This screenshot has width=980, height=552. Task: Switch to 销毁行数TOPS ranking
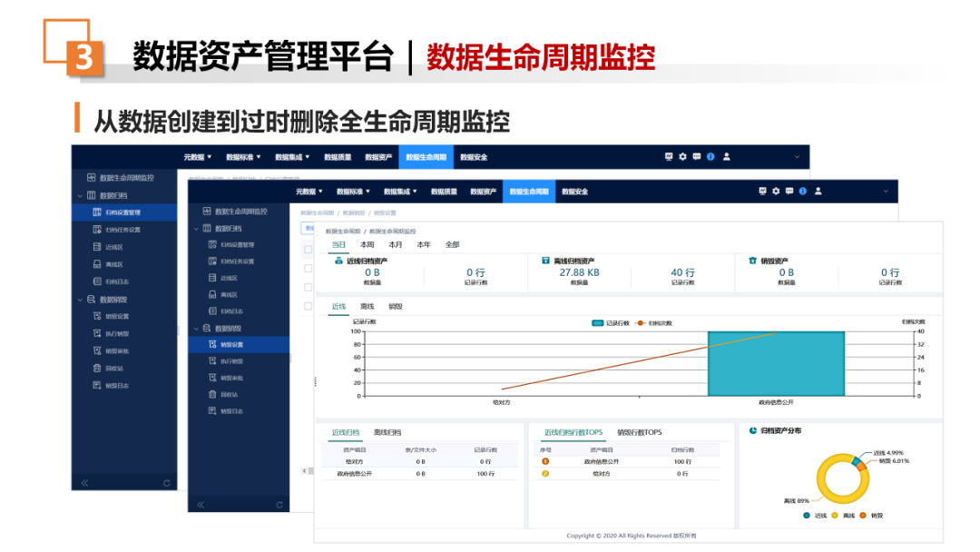[639, 432]
